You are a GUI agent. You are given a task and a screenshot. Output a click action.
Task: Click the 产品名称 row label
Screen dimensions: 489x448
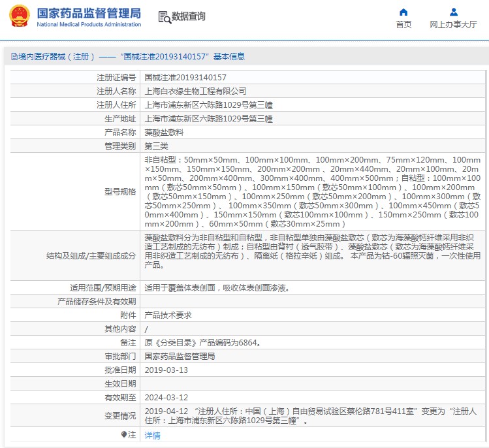pyautogui.click(x=120, y=133)
